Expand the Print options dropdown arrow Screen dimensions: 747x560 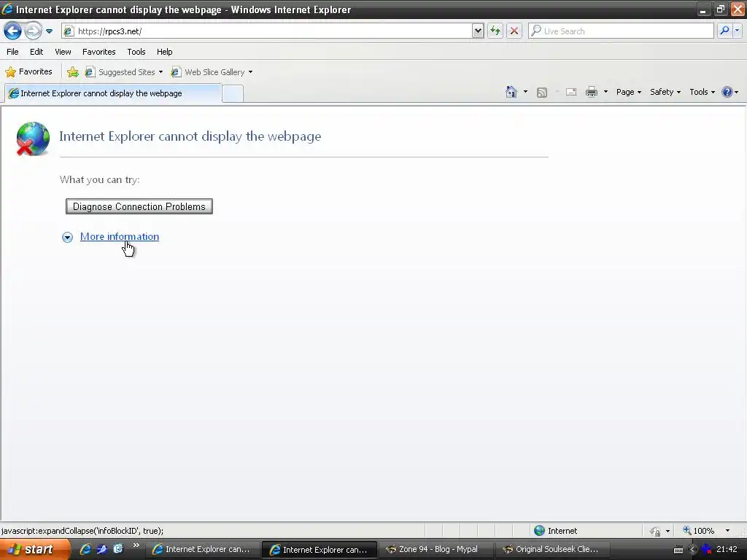[x=605, y=92]
